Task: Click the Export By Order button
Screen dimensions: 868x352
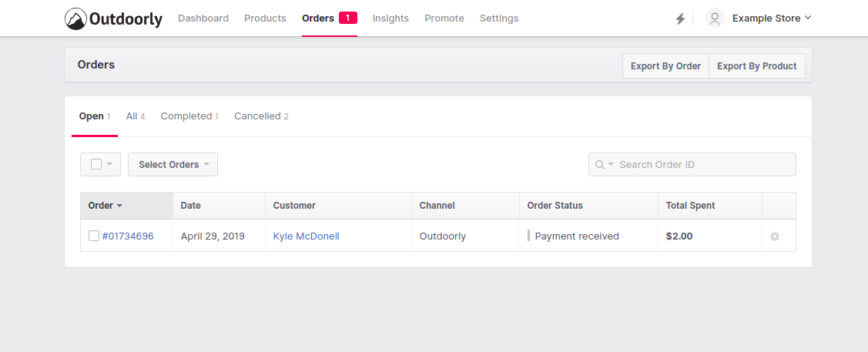Action: click(665, 66)
